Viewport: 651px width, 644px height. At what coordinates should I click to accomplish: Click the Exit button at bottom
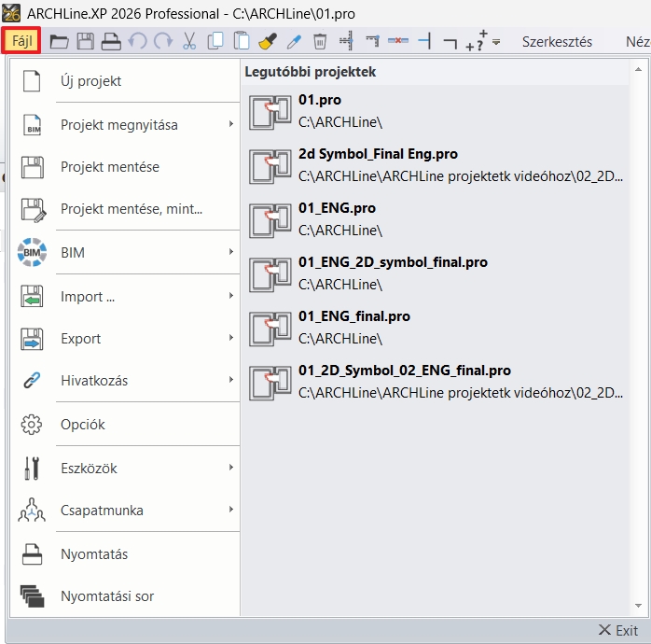618,630
